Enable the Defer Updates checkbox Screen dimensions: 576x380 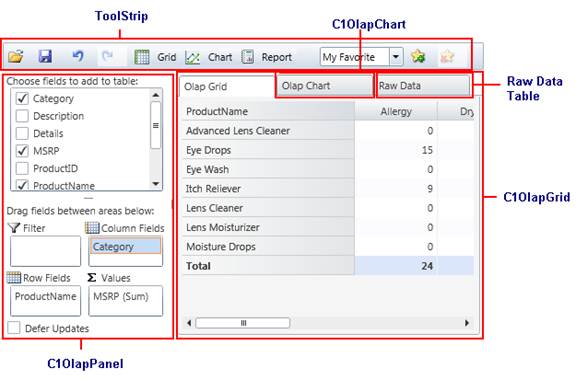point(14,328)
